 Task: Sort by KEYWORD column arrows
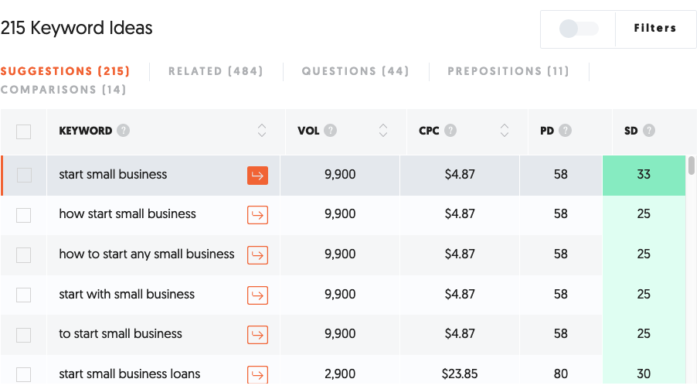pos(262,130)
